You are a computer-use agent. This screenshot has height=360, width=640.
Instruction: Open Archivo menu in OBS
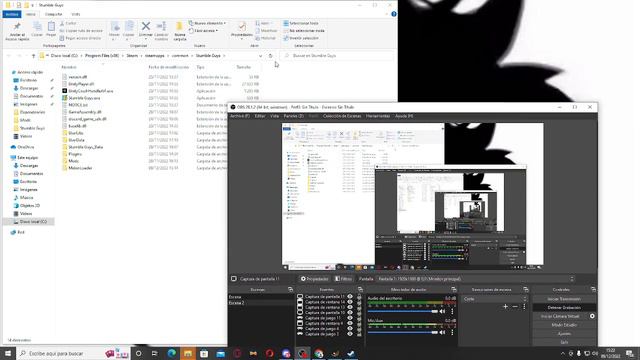click(240, 116)
